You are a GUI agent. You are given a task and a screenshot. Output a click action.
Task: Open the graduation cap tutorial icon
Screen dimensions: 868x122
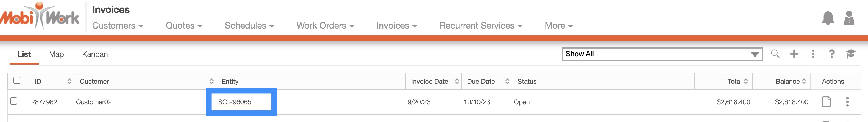851,54
